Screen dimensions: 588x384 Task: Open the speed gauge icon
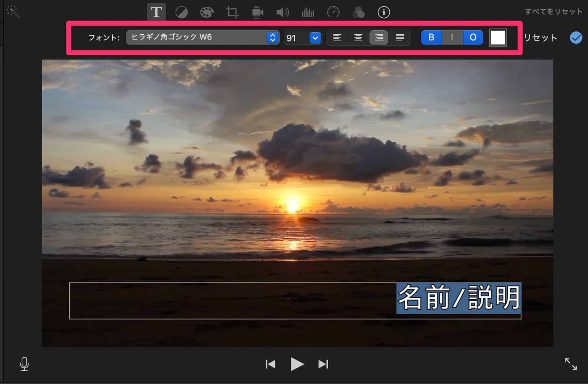click(x=333, y=13)
